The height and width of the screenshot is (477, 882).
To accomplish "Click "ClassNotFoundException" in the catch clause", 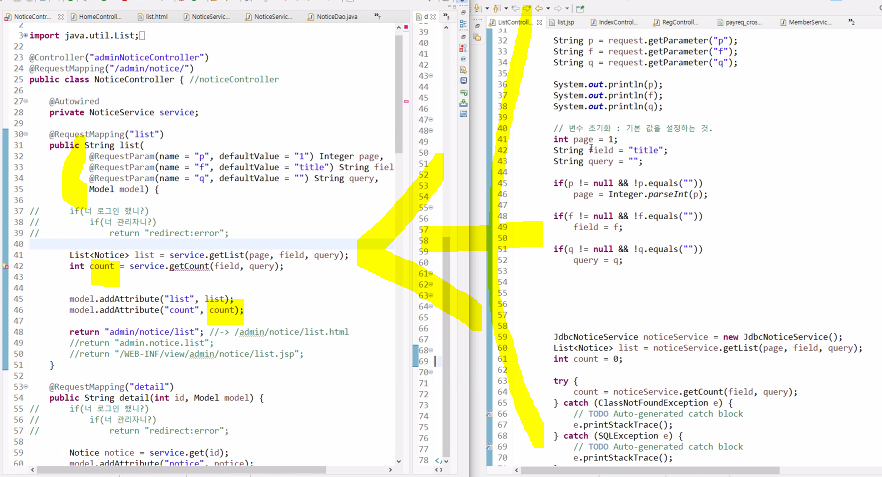I will pyautogui.click(x=653, y=403).
